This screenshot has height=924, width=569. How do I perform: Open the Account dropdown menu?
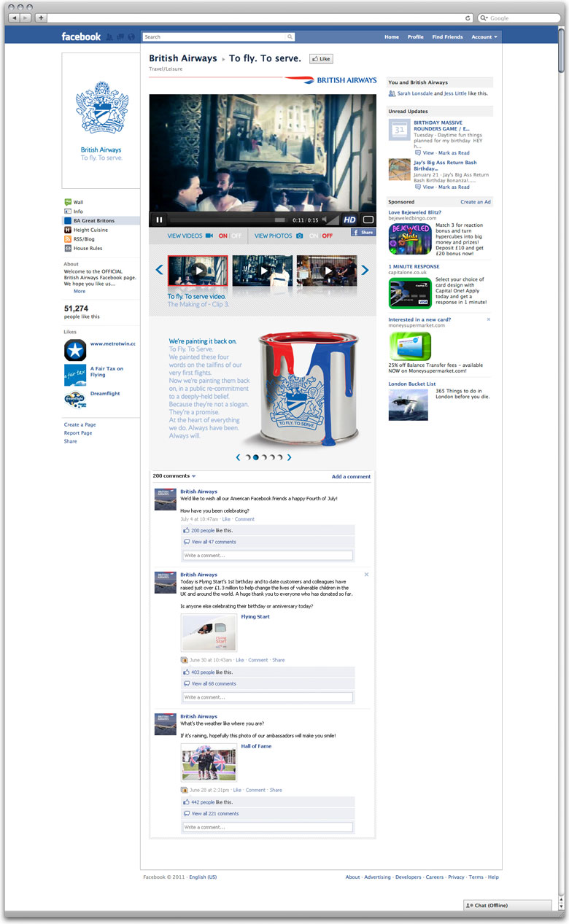(x=484, y=36)
